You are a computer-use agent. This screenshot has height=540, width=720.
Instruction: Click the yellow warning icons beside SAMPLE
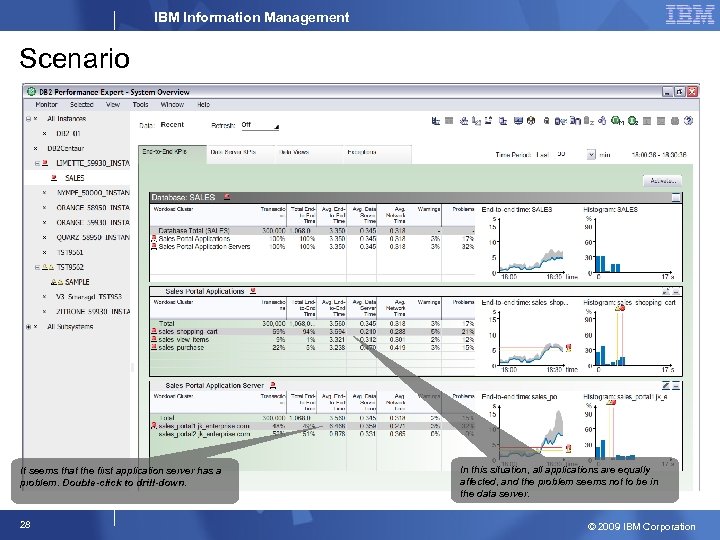tap(57, 282)
